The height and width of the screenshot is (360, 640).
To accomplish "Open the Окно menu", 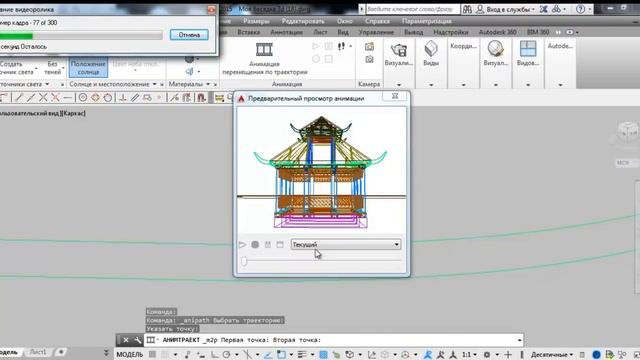I will pos(344,21).
